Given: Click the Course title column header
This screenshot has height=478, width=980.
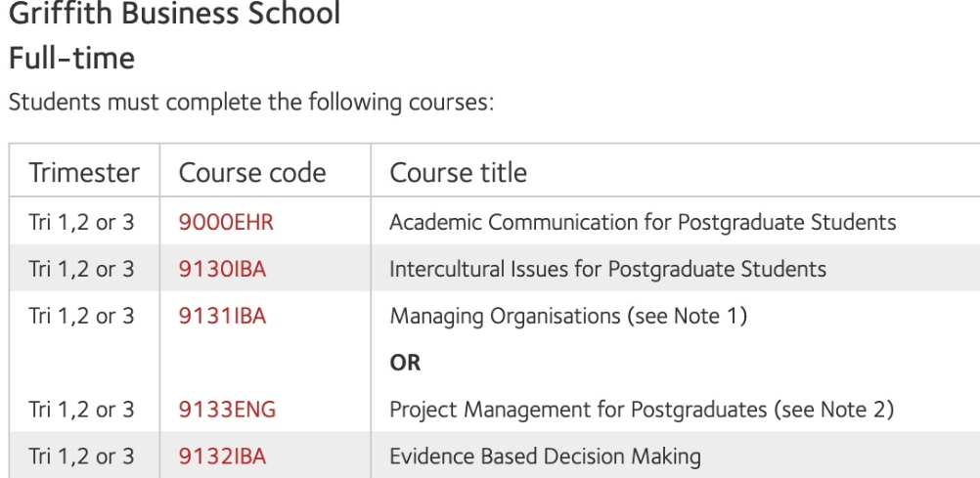Looking at the screenshot, I should (458, 173).
